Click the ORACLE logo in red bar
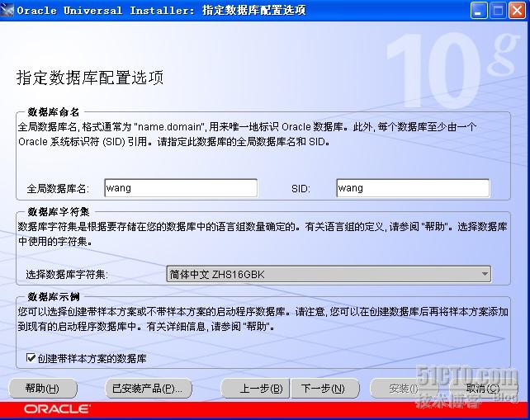The image size is (530, 420). click(57, 409)
